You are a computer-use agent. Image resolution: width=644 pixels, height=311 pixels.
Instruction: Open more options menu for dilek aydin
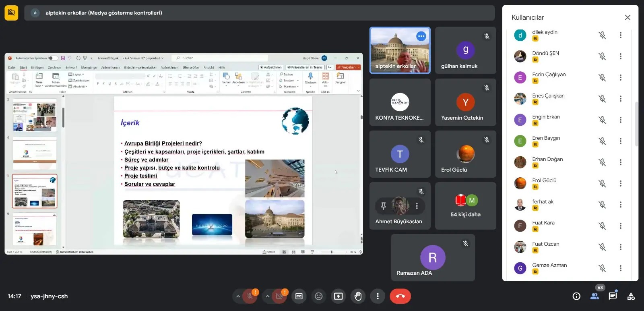620,35
